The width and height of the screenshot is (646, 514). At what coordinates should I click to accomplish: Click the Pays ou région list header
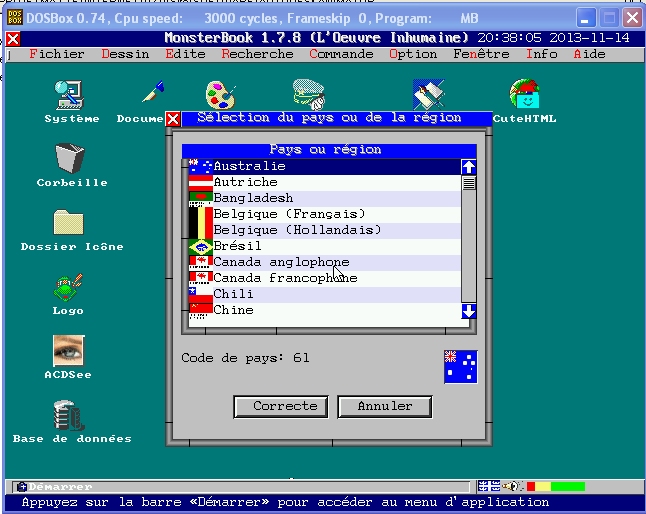[329, 150]
